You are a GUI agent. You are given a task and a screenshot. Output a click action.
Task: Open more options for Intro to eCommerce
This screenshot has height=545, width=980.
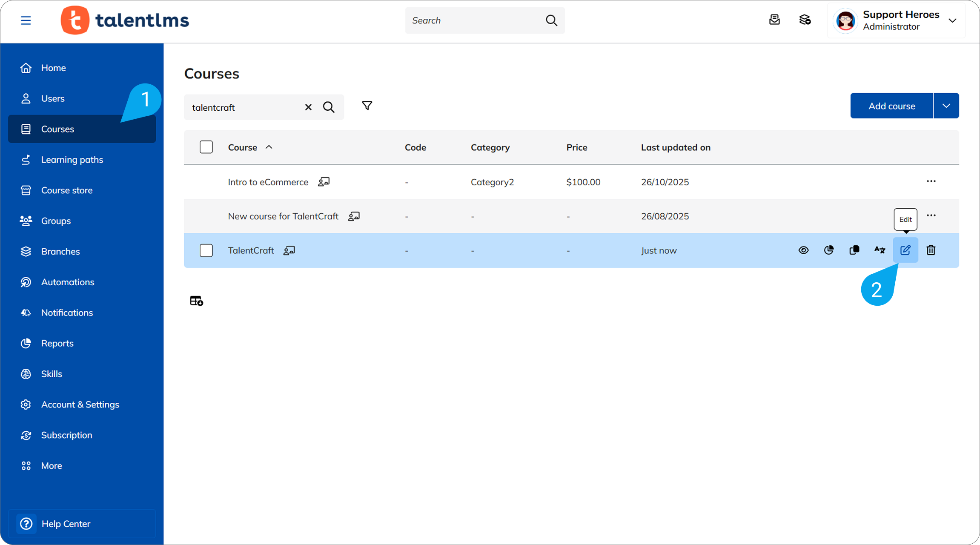(931, 181)
